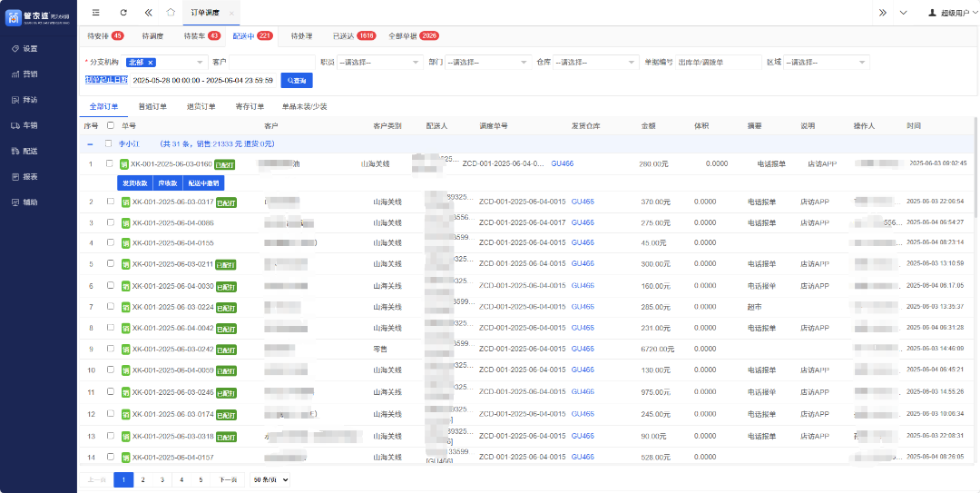Select the checkbox for the 李小江 group row
This screenshot has height=493, width=980.
109,143
